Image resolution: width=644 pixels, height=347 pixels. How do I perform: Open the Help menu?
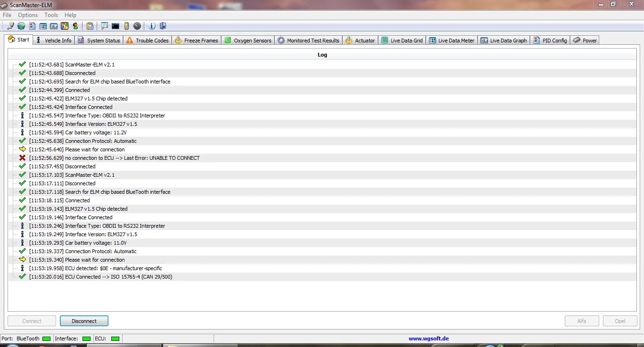(x=70, y=15)
